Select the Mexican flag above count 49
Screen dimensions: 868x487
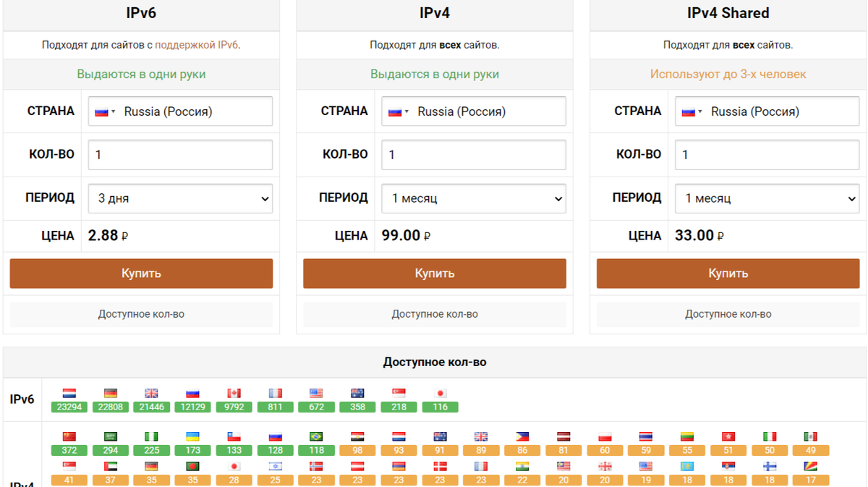click(x=811, y=437)
